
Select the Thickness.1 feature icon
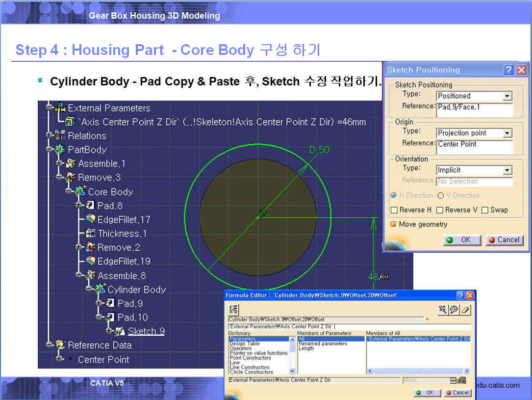tap(90, 234)
